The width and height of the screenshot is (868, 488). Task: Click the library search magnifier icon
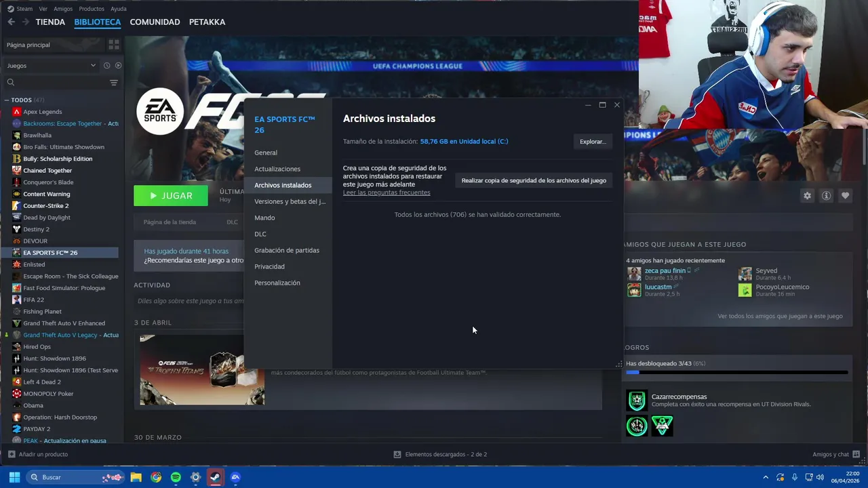pyautogui.click(x=11, y=82)
